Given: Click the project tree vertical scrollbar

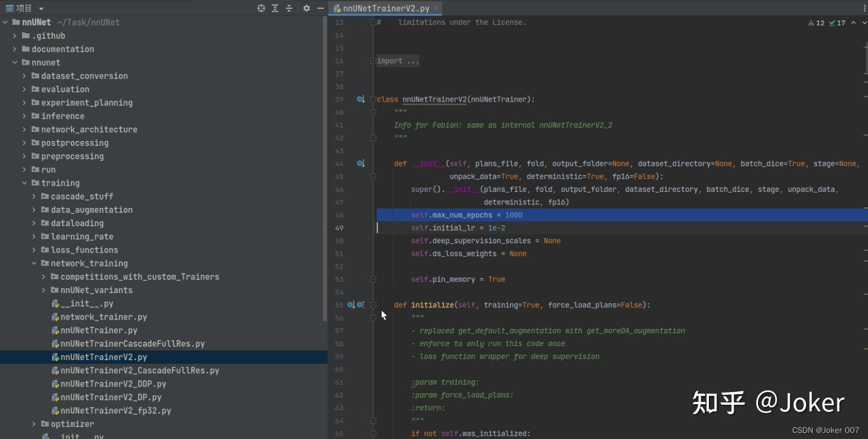Looking at the screenshot, I should 324,166.
